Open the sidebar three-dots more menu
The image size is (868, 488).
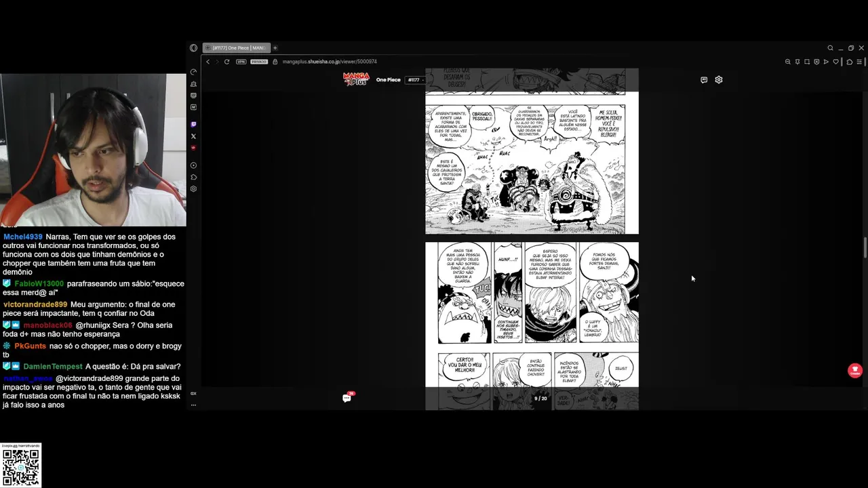coord(193,405)
